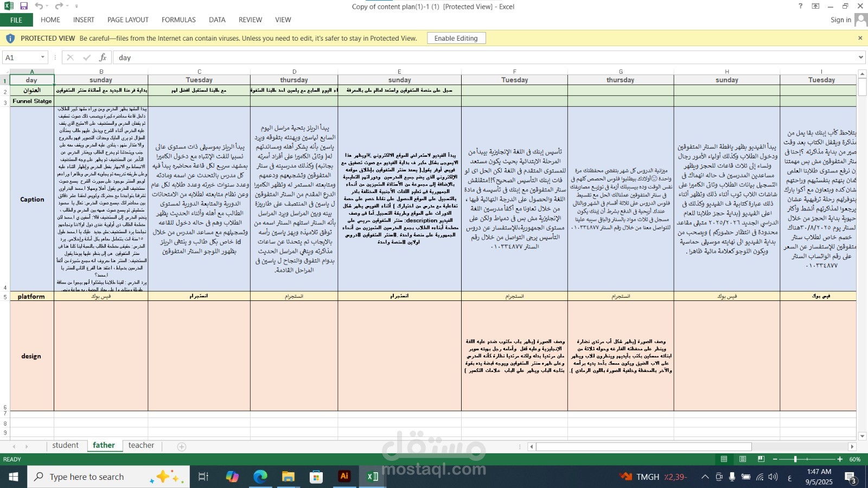Viewport: 868px width, 488px height.
Task: Click the Protected View shield icon
Action: coord(10,38)
